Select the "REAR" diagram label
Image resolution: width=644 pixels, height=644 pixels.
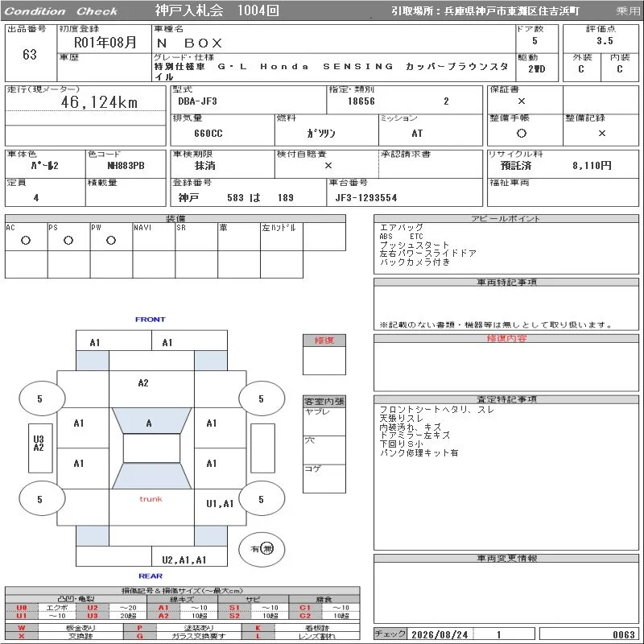coord(151,576)
